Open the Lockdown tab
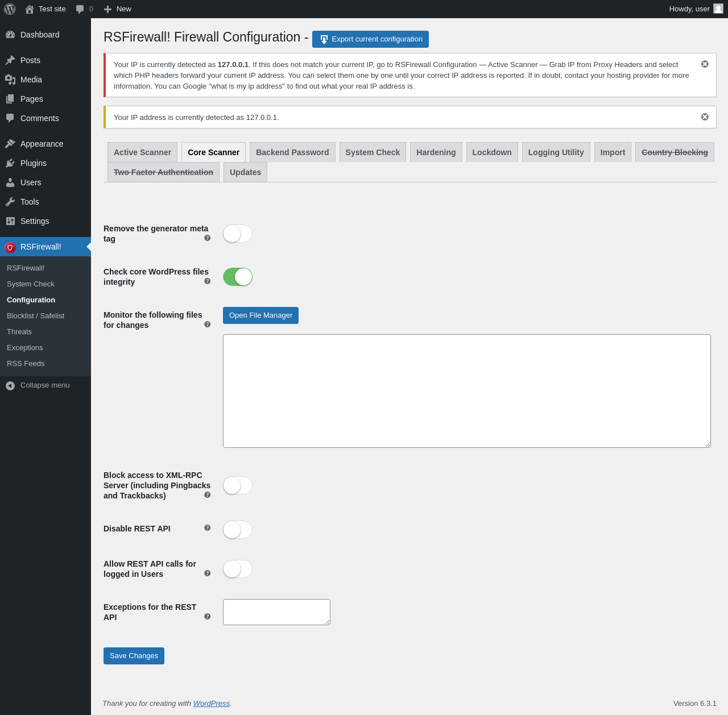 point(492,152)
